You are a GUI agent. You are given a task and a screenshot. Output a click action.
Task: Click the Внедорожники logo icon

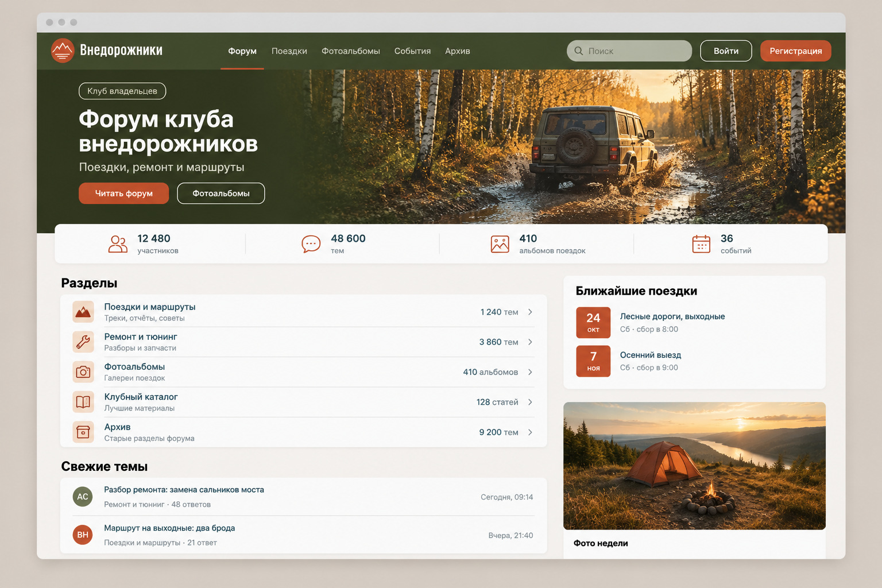click(x=63, y=51)
